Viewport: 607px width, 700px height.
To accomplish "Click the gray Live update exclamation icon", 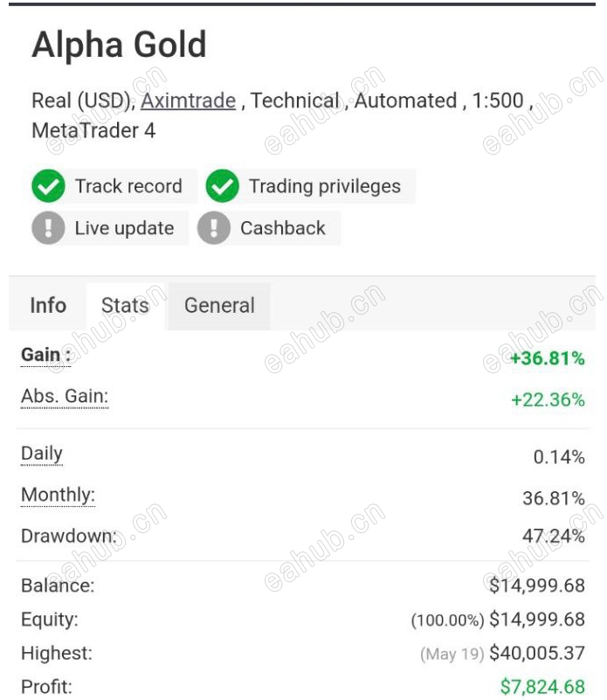I will (48, 228).
